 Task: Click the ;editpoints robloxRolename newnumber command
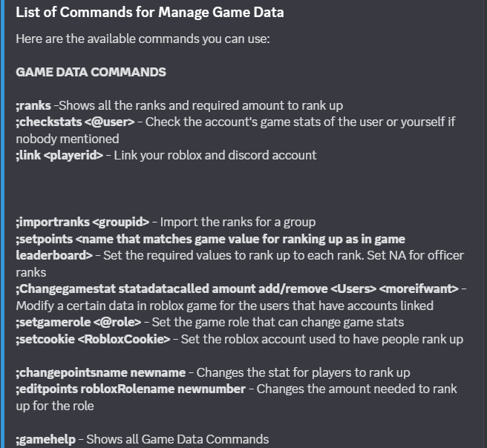(x=131, y=389)
